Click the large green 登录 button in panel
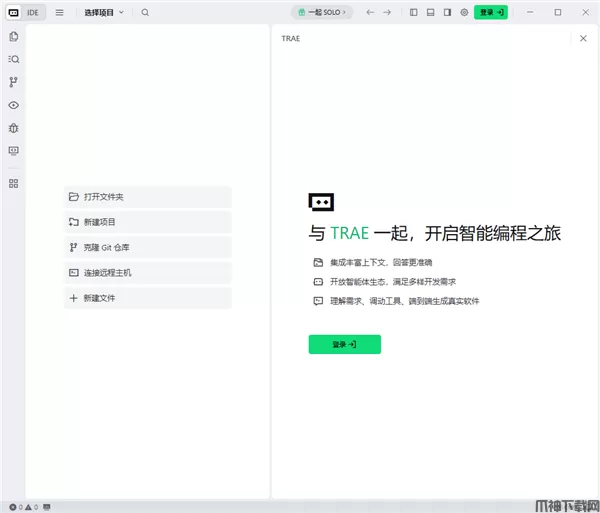 (x=345, y=344)
